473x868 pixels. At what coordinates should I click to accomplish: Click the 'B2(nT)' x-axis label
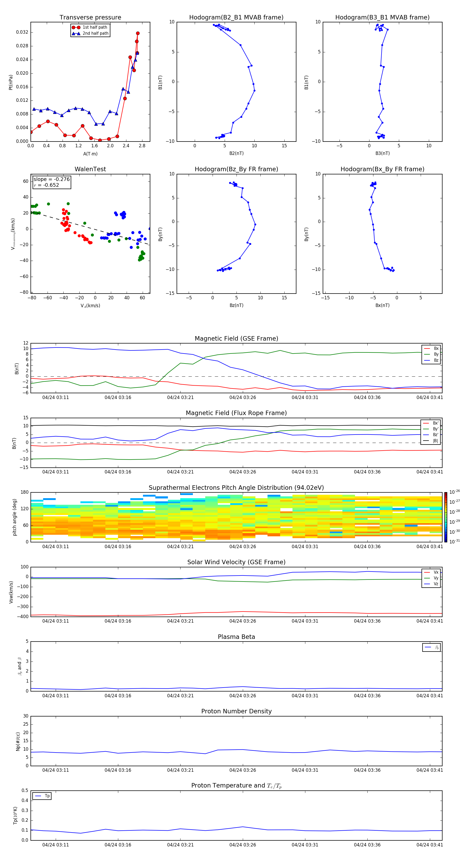click(x=236, y=153)
